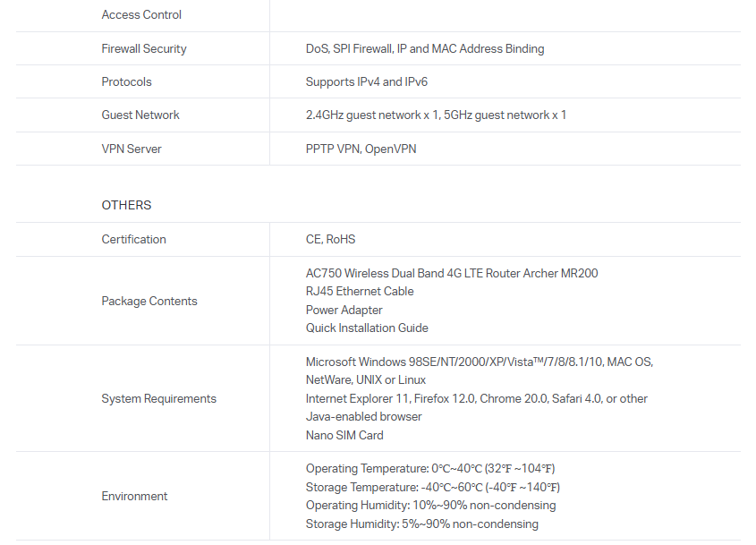Click the PPTP VPN, OpenVPN text
Viewport: 756px width, 545px height.
pyautogui.click(x=361, y=149)
